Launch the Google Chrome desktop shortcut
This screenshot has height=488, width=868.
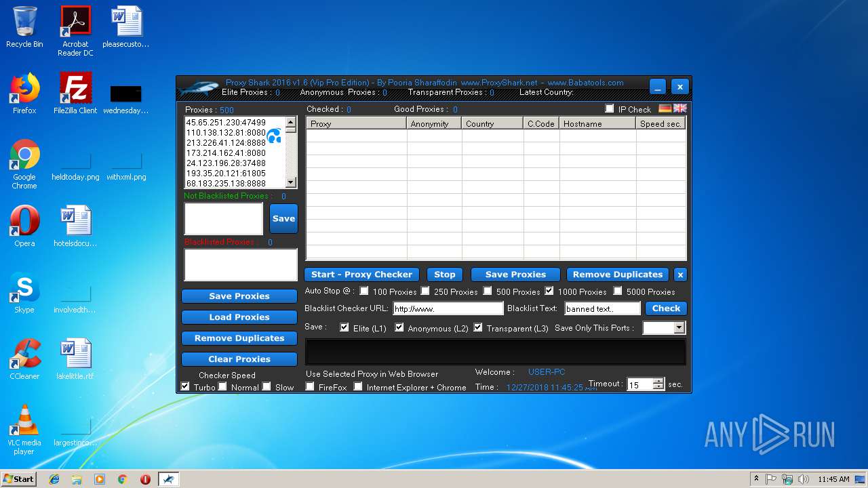24,164
